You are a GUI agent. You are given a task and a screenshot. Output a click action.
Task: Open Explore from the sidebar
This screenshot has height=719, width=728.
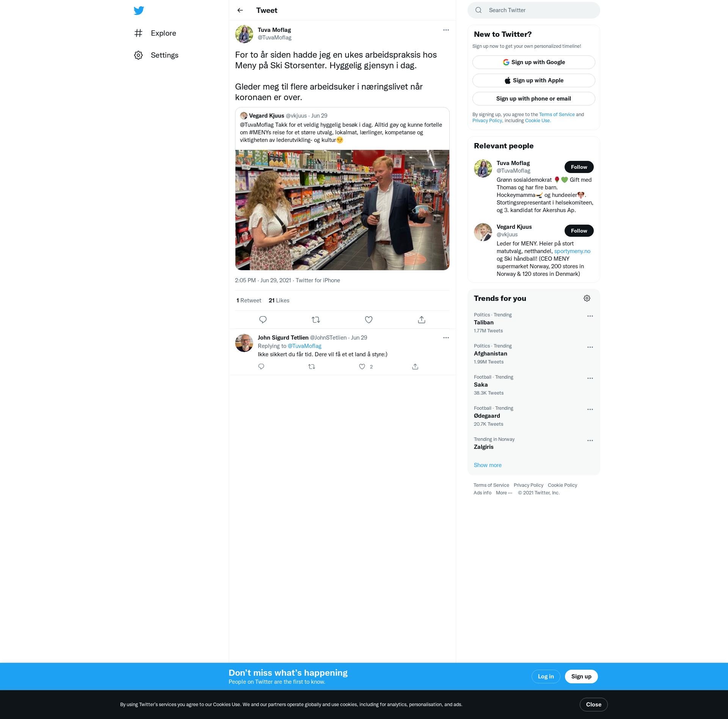coord(155,33)
